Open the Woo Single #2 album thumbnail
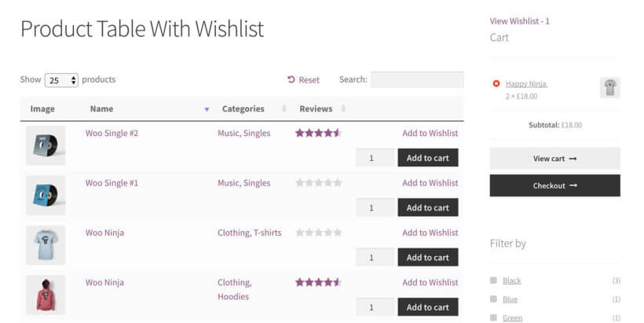 coord(46,145)
